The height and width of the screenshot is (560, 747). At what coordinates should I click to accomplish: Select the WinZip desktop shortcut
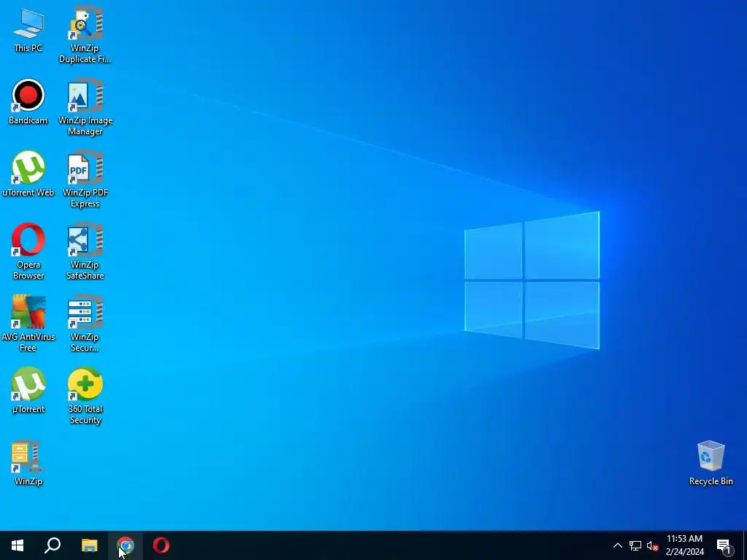coord(28,463)
